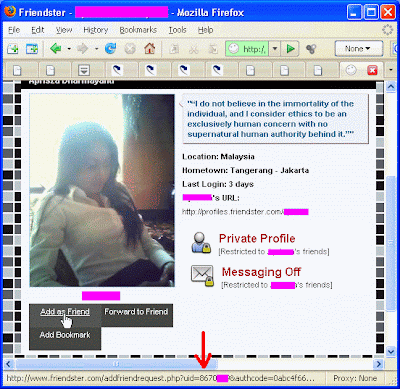400x389 pixels.
Task: Click the Add as Friend link
Action: click(x=65, y=312)
